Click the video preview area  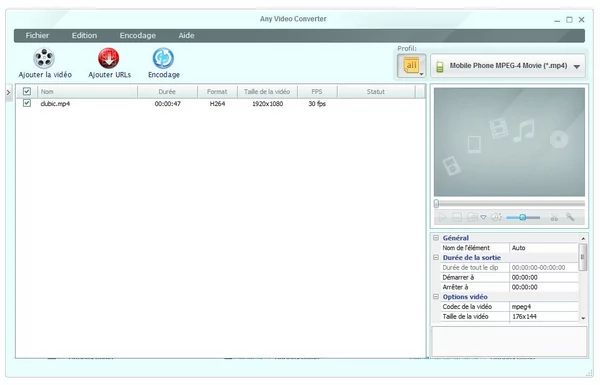509,142
